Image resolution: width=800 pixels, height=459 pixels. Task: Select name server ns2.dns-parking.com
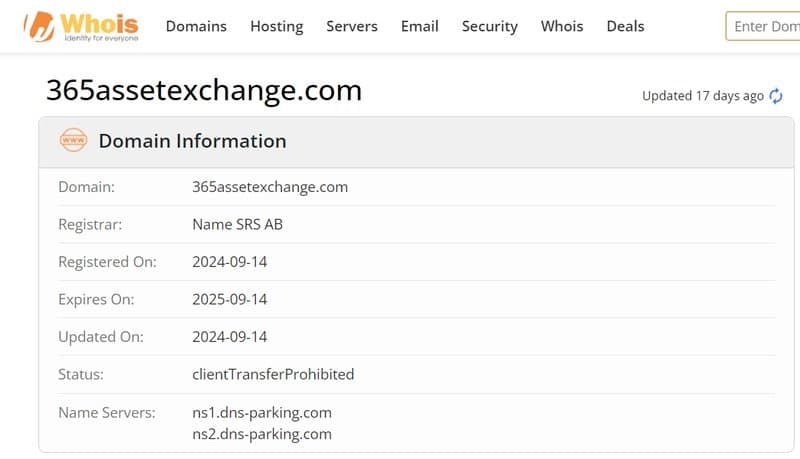262,434
